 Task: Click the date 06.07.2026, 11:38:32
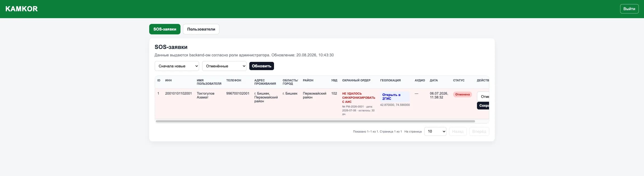click(x=439, y=95)
